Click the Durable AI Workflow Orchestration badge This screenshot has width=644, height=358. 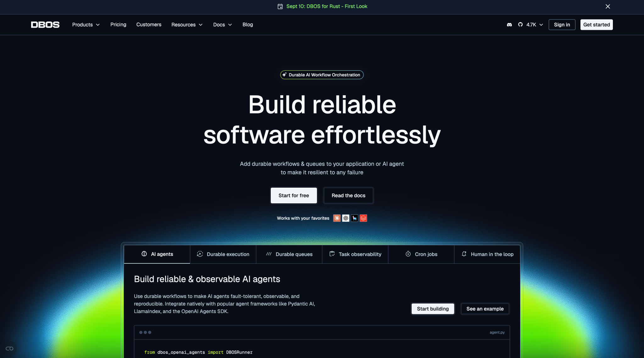[x=322, y=75]
